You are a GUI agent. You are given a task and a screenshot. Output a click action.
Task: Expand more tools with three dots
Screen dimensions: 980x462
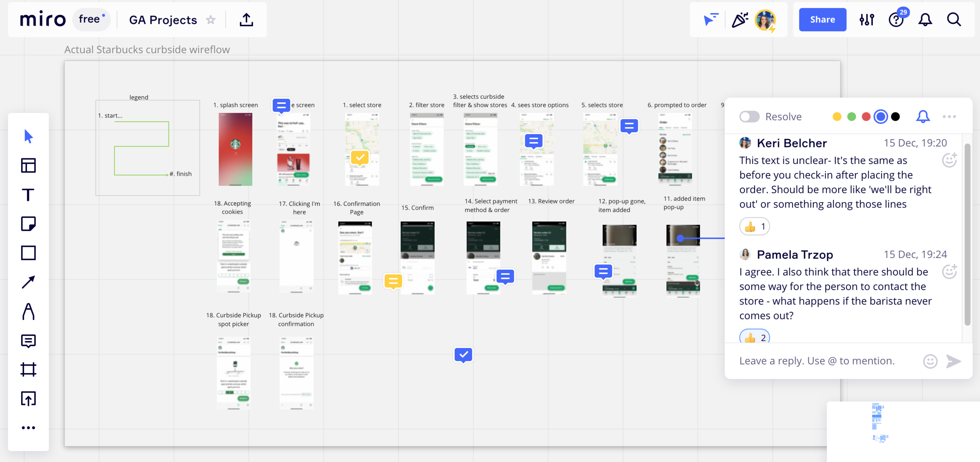click(28, 428)
